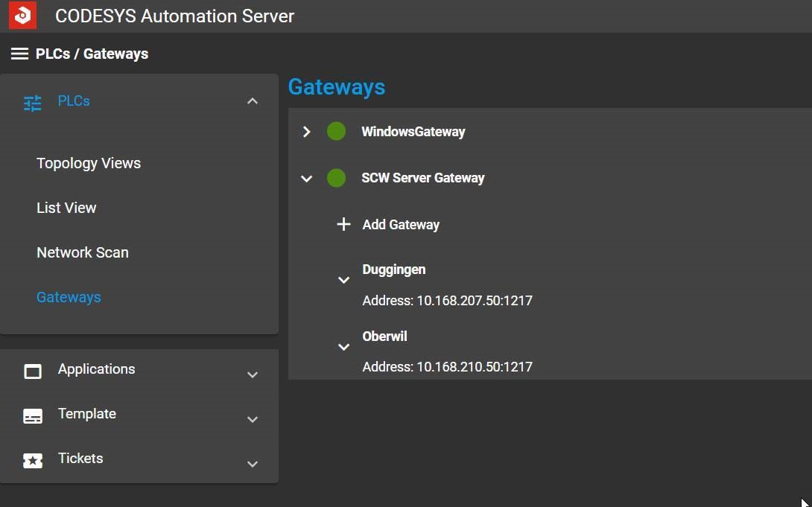Toggle the Oberwil gateway chevron
The width and height of the screenshot is (812, 507).
point(343,347)
